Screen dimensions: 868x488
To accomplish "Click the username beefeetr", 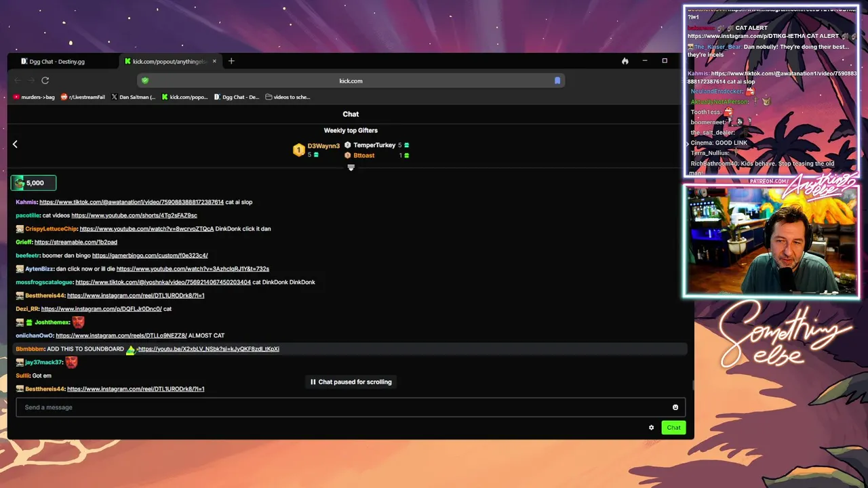I will tap(28, 256).
